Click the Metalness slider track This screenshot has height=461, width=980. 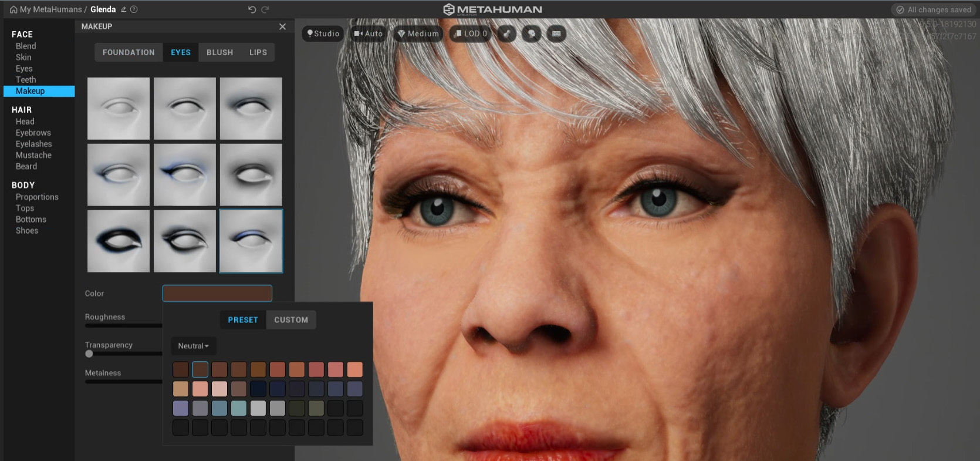(124, 382)
